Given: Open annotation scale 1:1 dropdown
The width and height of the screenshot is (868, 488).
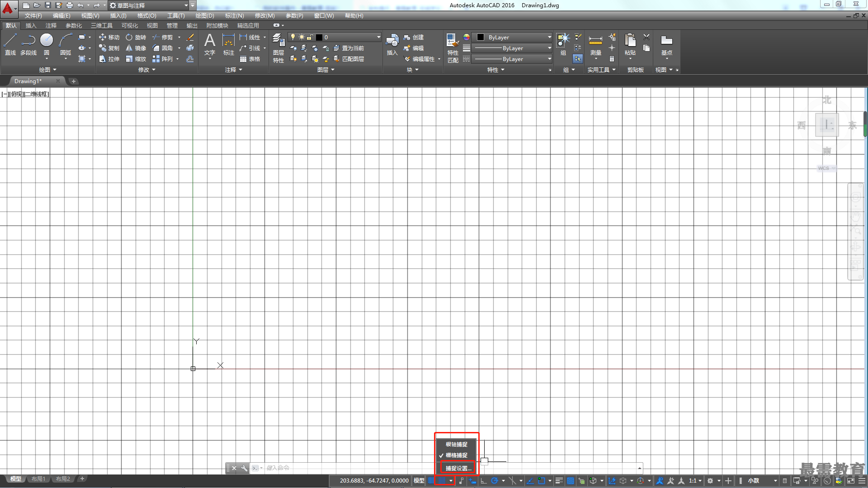Looking at the screenshot, I should 695,481.
